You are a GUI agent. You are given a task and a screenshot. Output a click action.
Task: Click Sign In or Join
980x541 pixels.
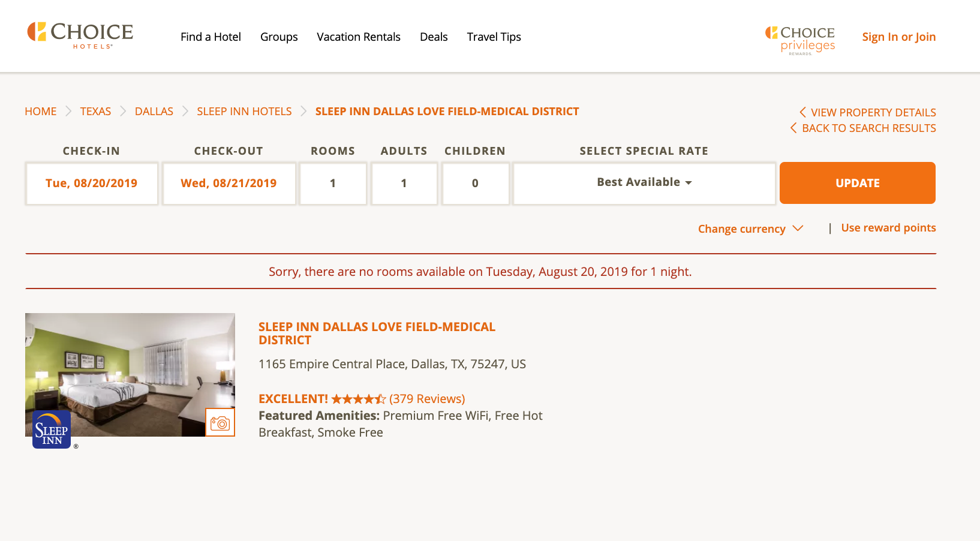(899, 37)
